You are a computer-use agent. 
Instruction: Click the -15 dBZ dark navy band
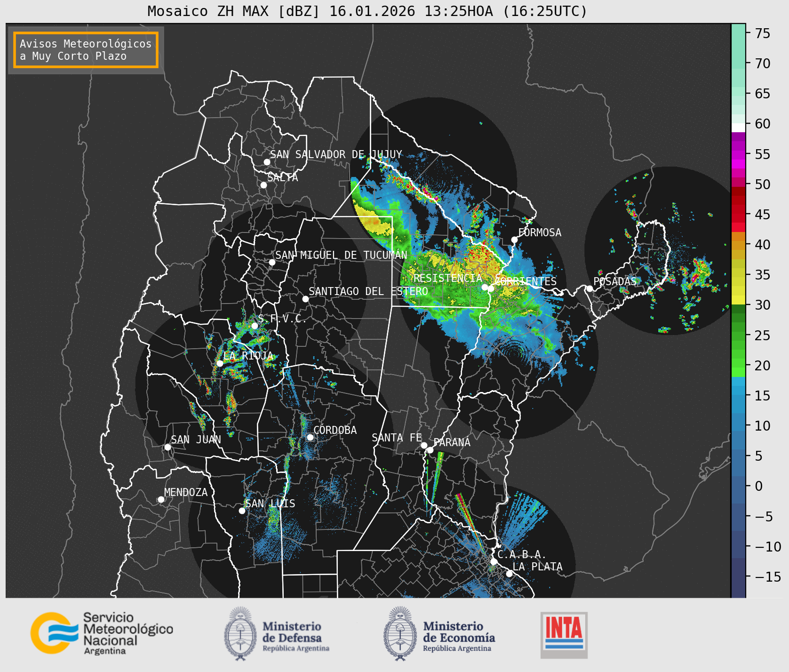[x=738, y=577]
